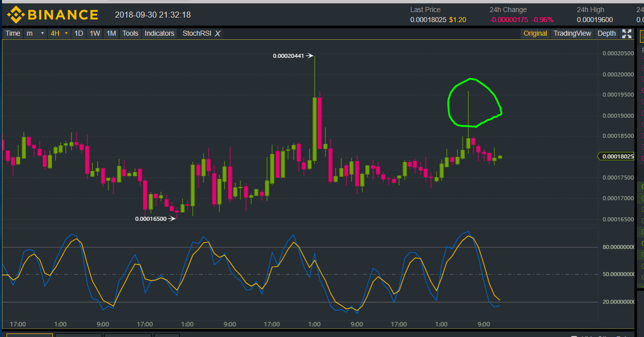This screenshot has width=644, height=337.
Task: Expand the 4H hour interval dropdown arrow
Action: (x=66, y=34)
